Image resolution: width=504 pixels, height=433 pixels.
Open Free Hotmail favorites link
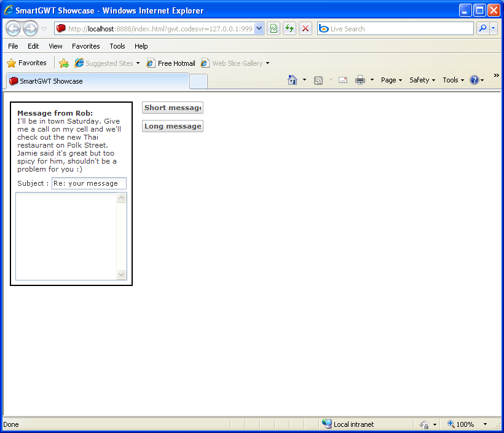(171, 63)
